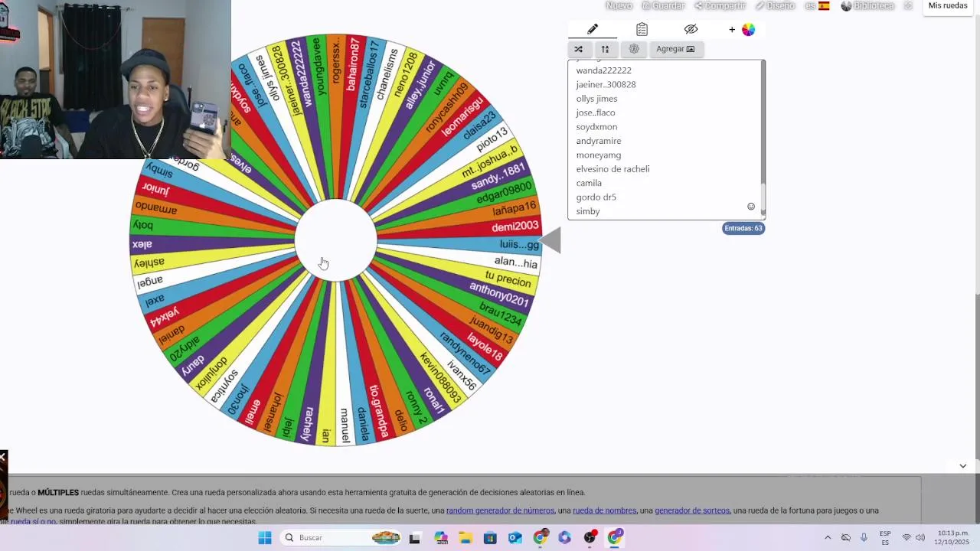Click 'elvesino de racheli' list entry
This screenshot has height=551, width=980.
click(x=612, y=169)
